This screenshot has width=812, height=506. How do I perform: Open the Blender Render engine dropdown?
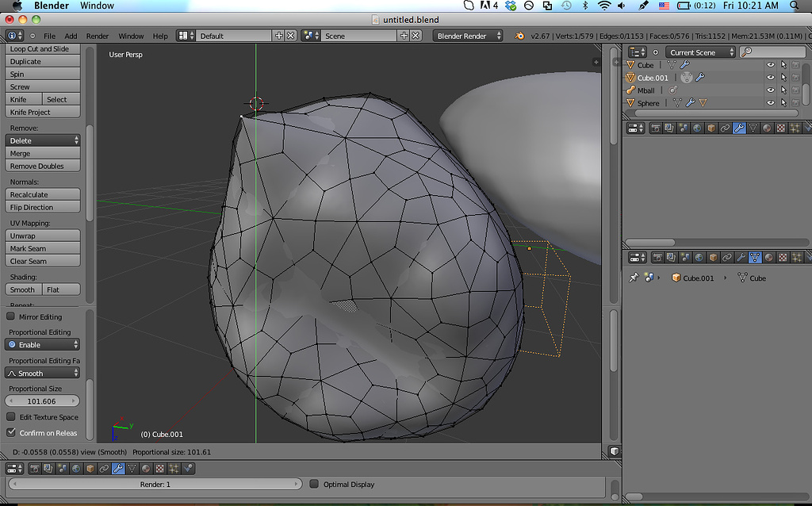[x=468, y=36]
